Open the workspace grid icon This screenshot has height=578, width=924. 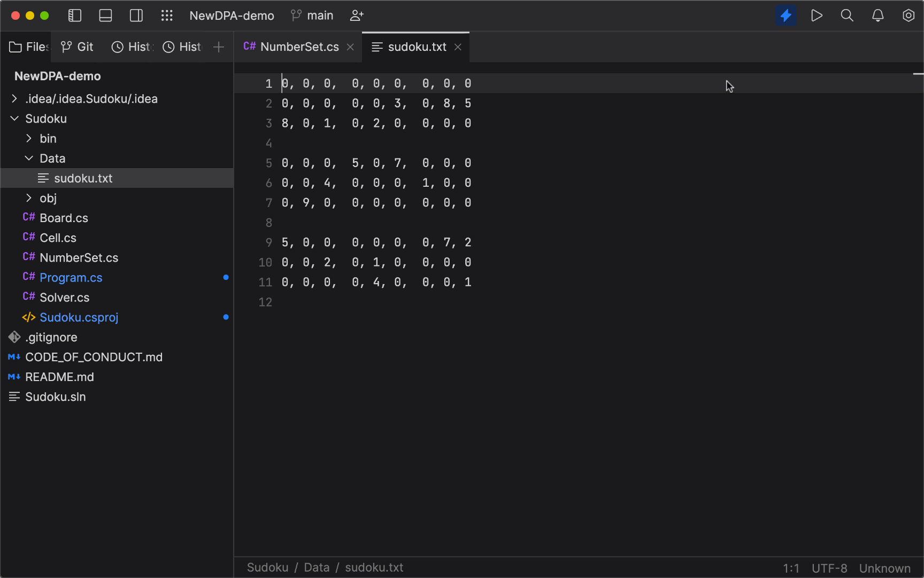(167, 16)
